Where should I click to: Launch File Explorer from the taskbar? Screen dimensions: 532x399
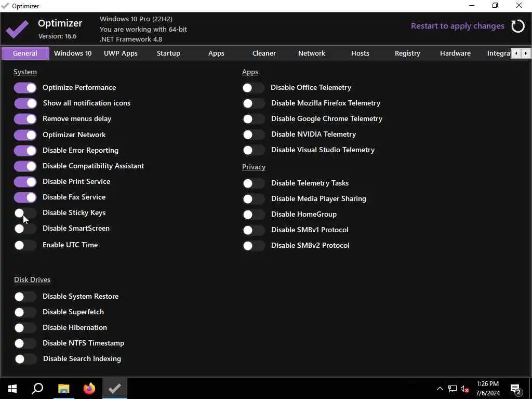coord(63,389)
